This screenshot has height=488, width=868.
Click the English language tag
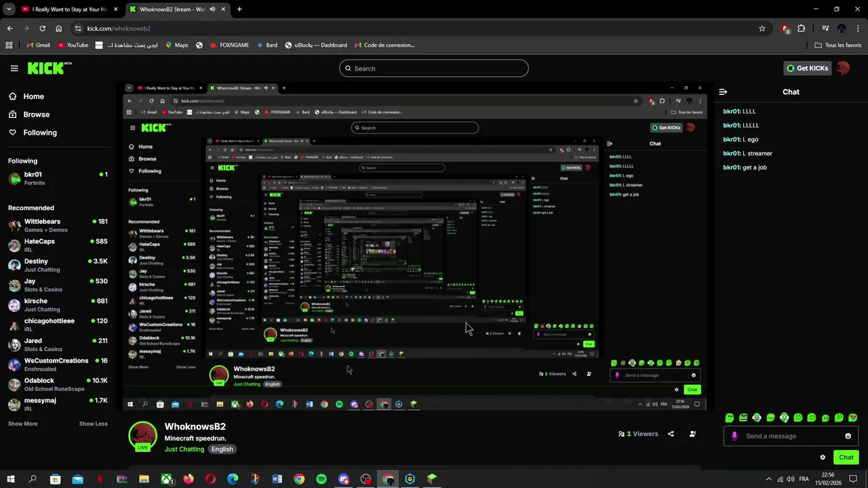[222, 449]
